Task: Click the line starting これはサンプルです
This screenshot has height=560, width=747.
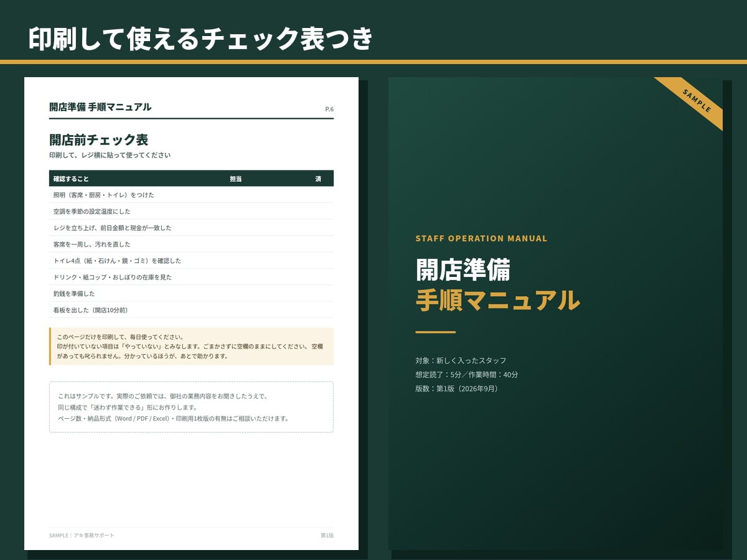Action: click(x=162, y=396)
